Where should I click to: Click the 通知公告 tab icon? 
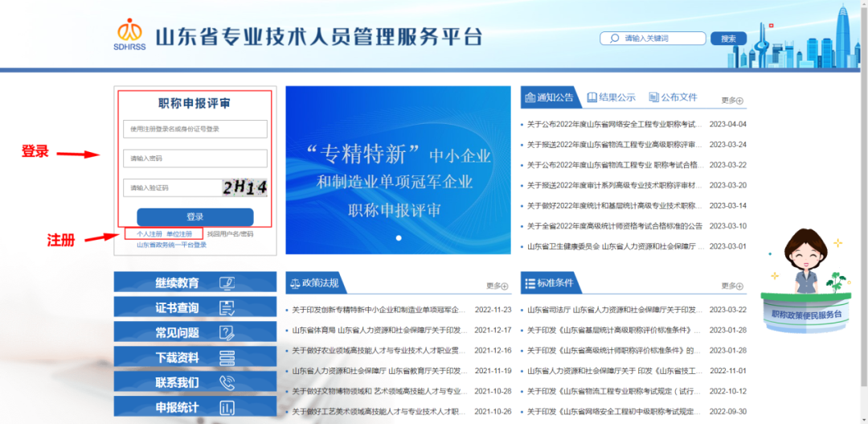click(530, 97)
